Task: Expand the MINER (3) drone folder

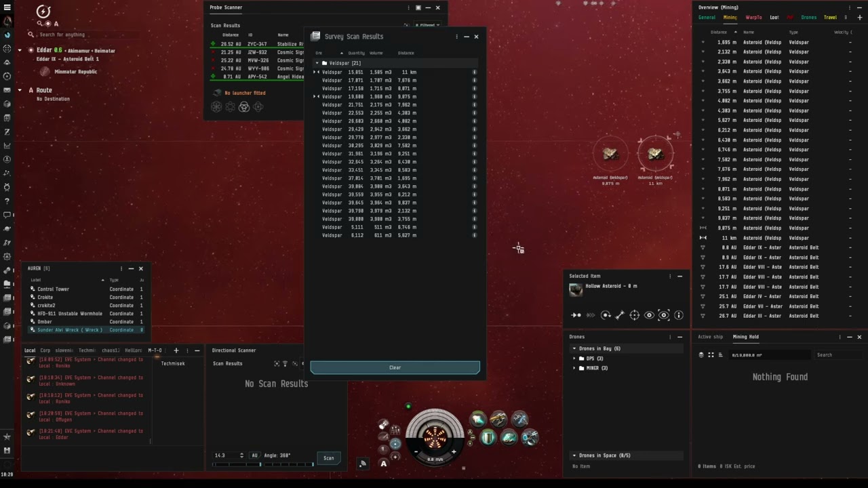Action: coord(574,368)
